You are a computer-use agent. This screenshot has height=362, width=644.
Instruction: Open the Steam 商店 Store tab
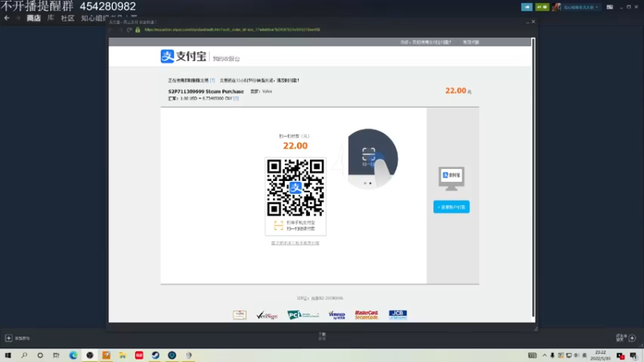(x=34, y=18)
